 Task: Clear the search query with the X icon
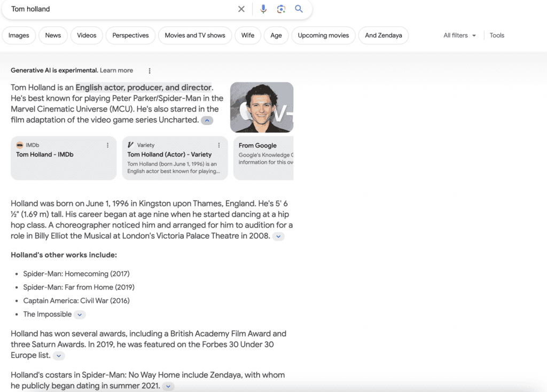241,9
